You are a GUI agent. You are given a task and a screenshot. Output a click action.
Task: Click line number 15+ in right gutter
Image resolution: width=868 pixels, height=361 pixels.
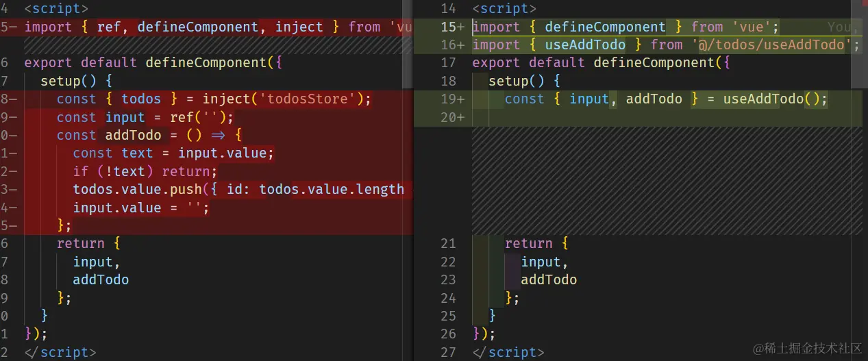click(452, 27)
